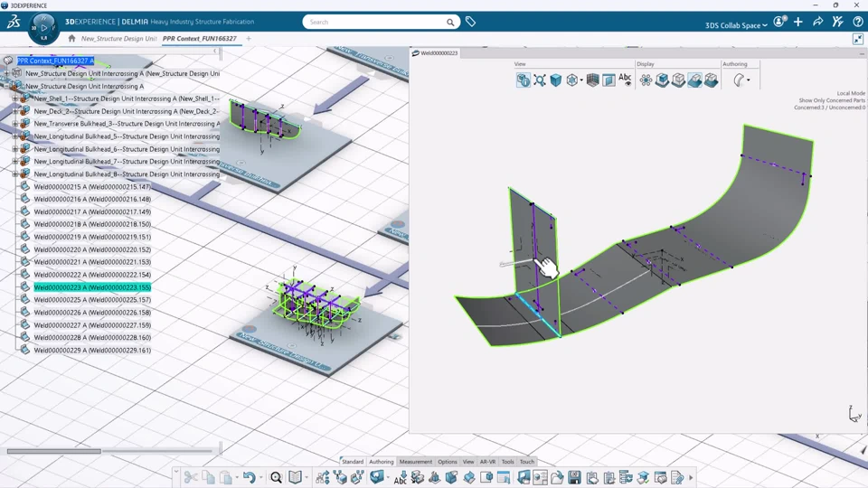Click the Paste clipboard icon in bottom toolbar

(225, 477)
